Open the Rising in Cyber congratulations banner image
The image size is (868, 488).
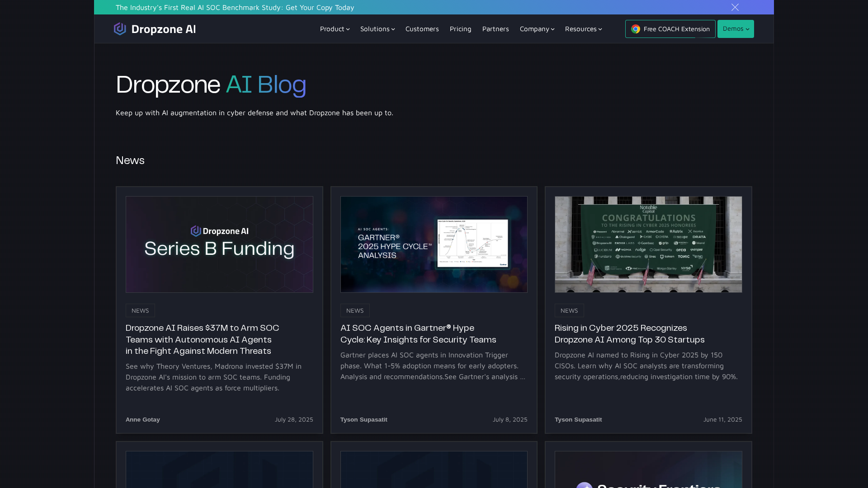[x=648, y=244]
